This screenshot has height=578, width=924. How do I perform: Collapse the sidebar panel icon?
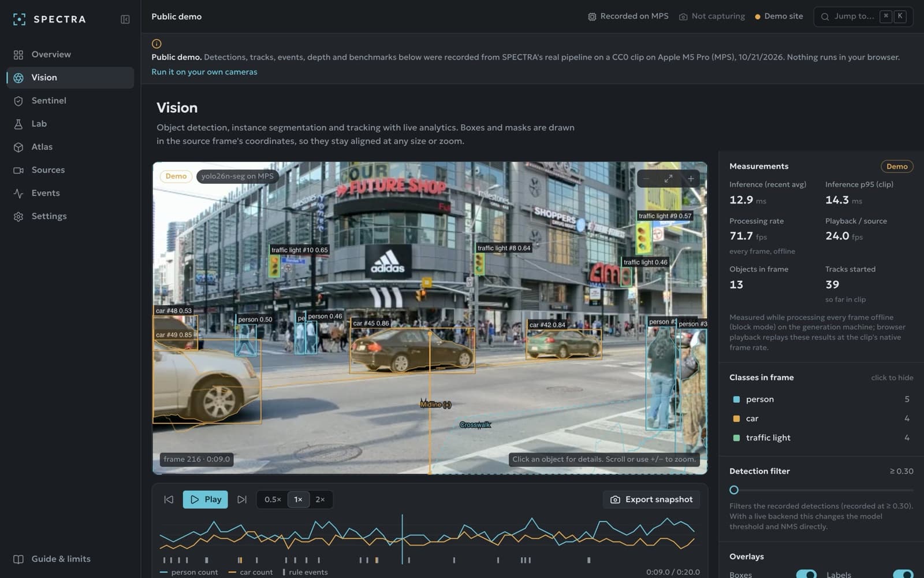point(125,19)
